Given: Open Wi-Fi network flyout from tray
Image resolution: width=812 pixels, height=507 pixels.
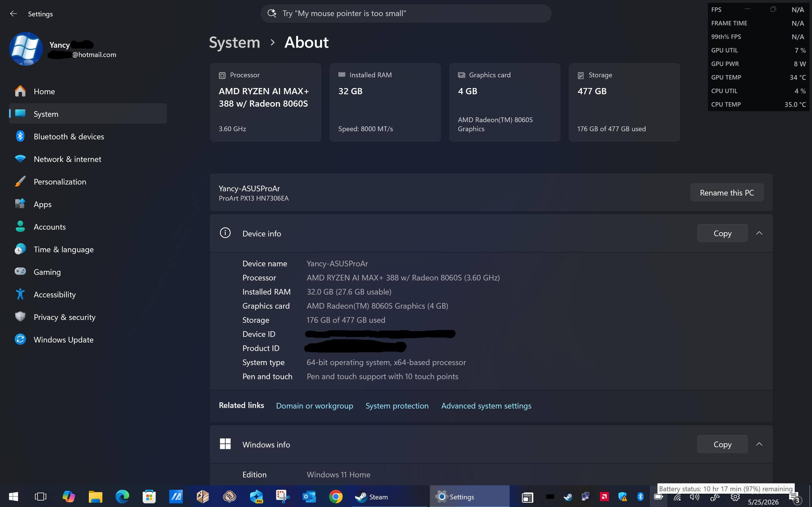Looking at the screenshot, I should tap(677, 497).
